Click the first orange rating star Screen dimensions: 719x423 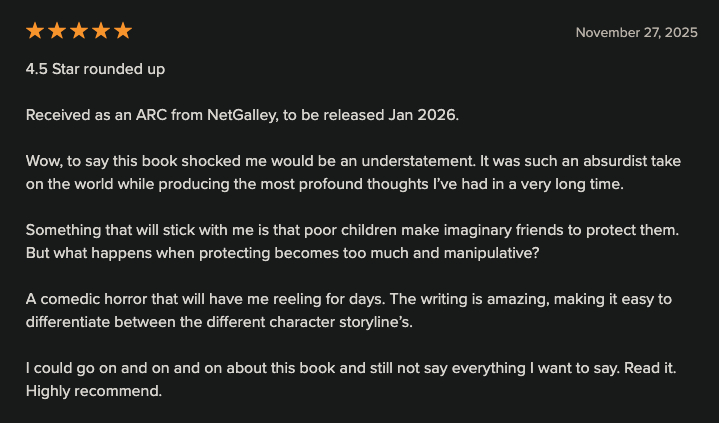35,31
